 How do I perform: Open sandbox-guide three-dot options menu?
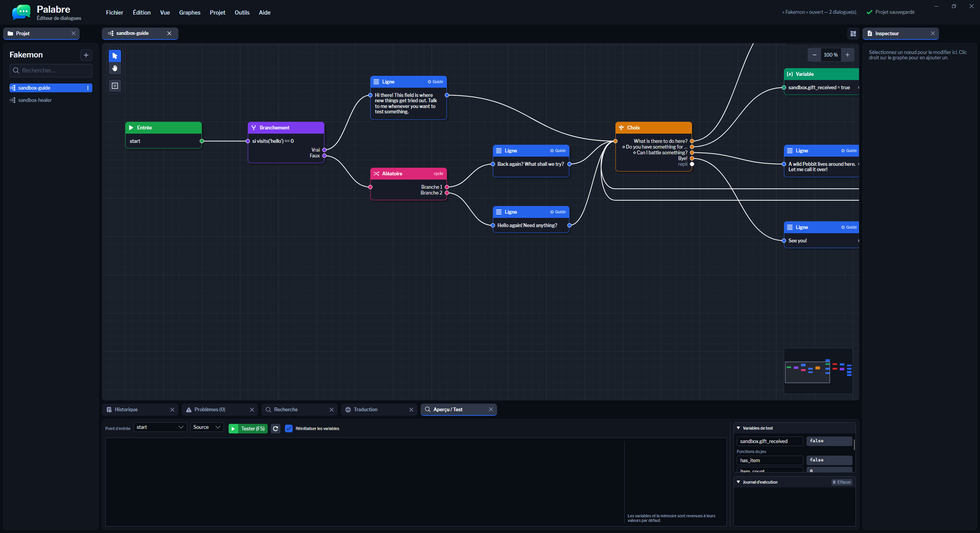click(88, 88)
